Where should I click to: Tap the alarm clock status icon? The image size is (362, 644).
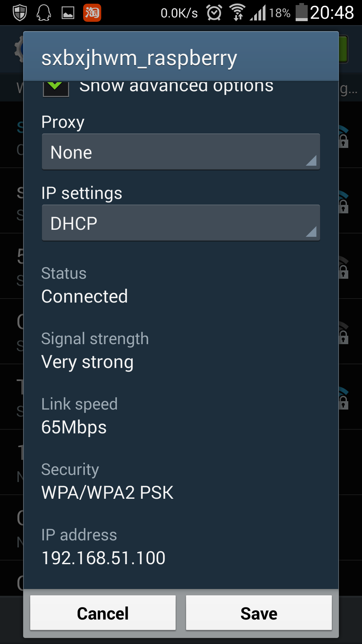point(214,13)
